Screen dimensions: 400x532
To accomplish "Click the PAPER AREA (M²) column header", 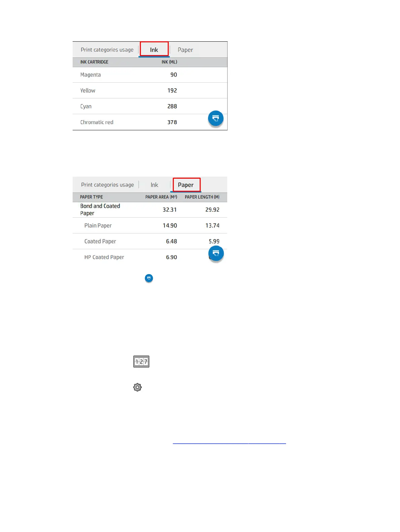I will pyautogui.click(x=161, y=197).
